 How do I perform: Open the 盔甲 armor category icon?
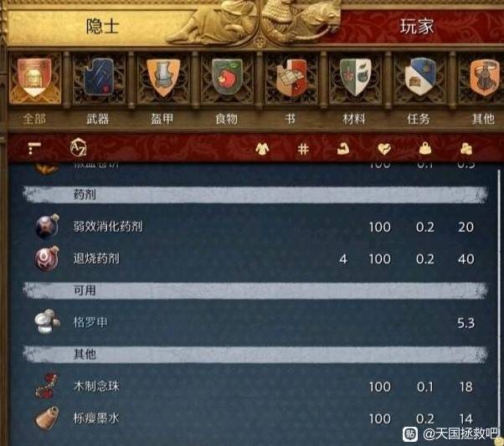(x=163, y=78)
